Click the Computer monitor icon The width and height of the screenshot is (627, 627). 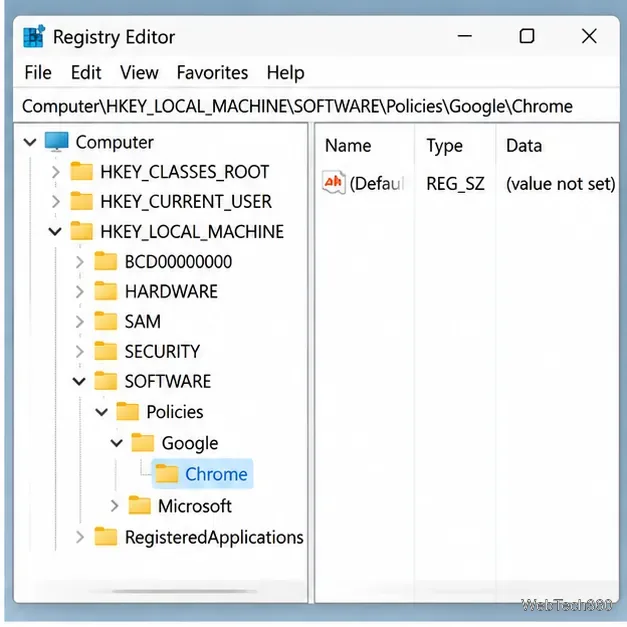pos(57,142)
